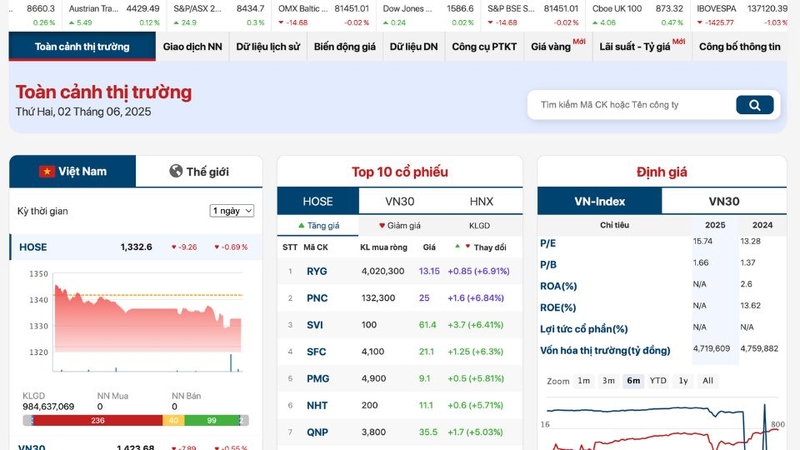Open Lãi suất - Tỷ giá

point(642,46)
